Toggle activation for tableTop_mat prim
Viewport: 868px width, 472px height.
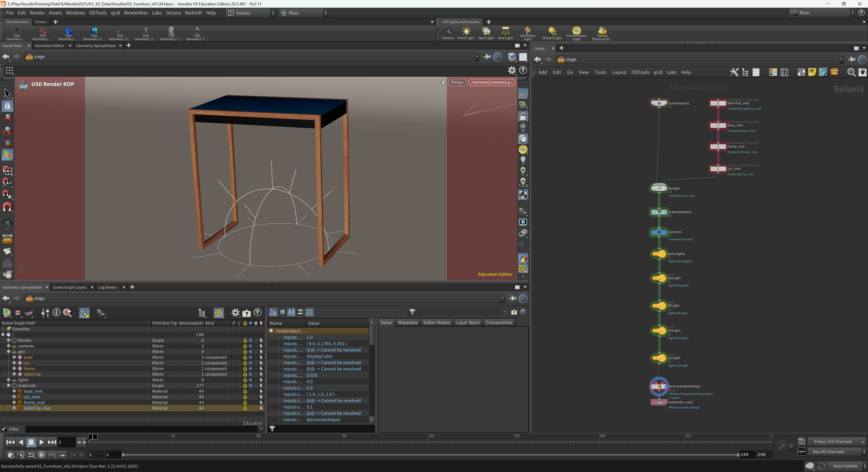[245, 408]
